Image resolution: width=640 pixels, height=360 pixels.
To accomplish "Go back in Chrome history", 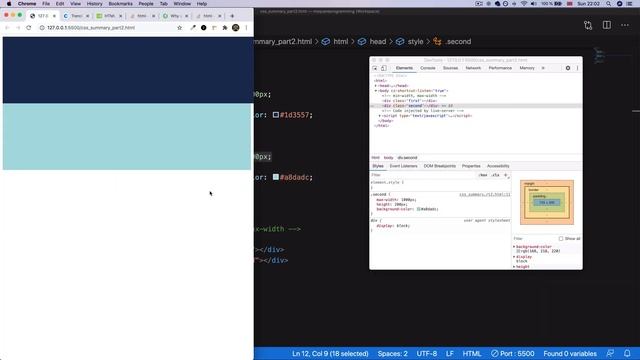I will click(x=7, y=28).
